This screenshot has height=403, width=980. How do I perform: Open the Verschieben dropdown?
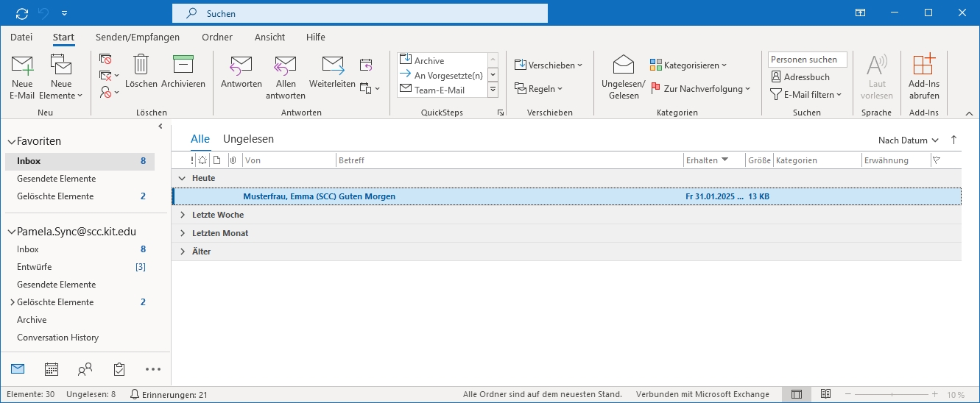tap(549, 65)
